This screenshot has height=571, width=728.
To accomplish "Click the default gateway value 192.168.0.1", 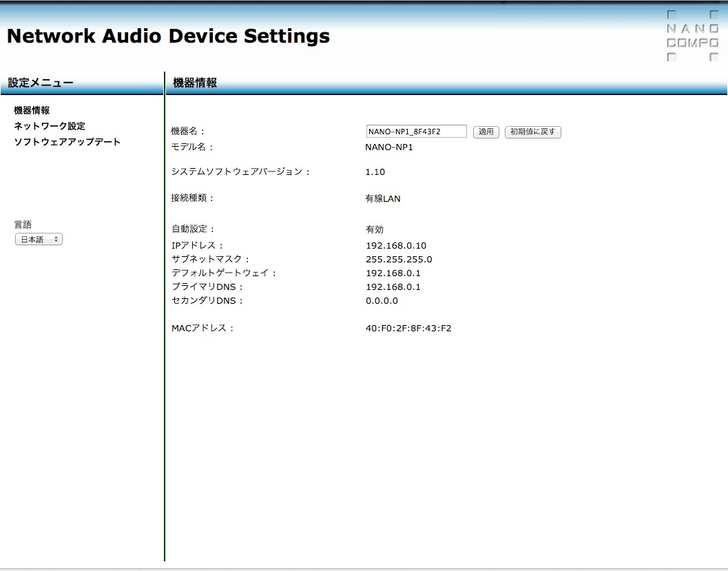I will pos(393,273).
